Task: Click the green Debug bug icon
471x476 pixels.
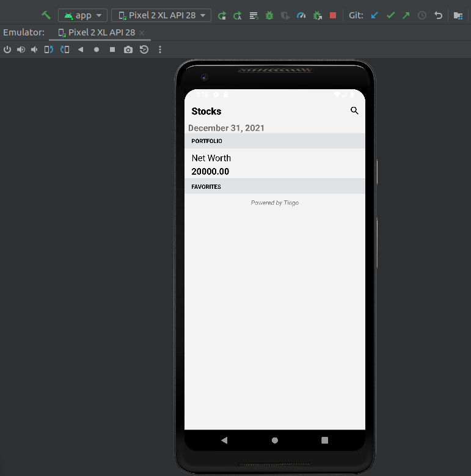Action: 269,15
